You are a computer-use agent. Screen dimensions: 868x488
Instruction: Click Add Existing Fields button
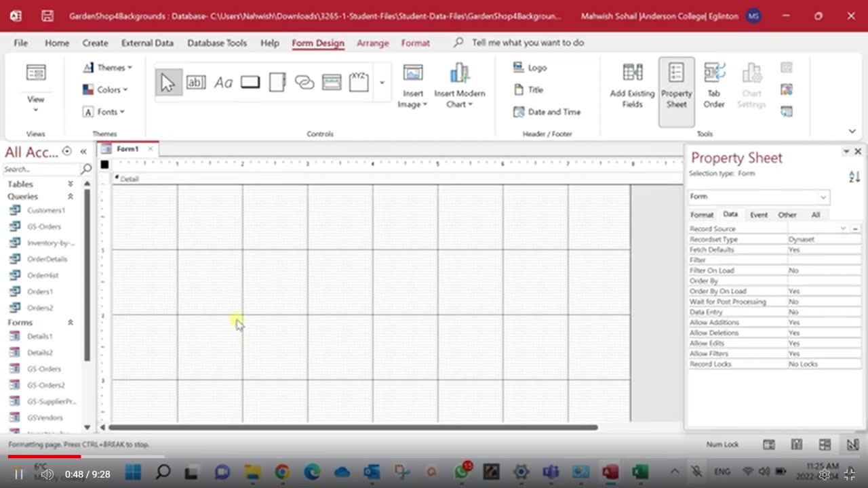pyautogui.click(x=632, y=85)
